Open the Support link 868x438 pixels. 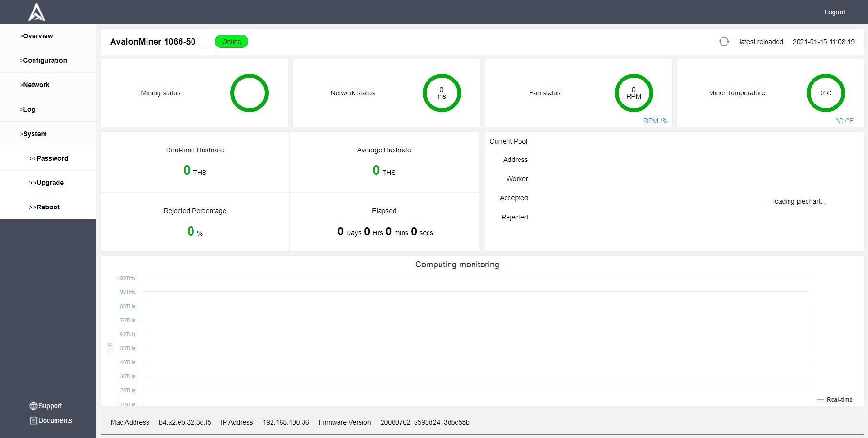pos(50,406)
